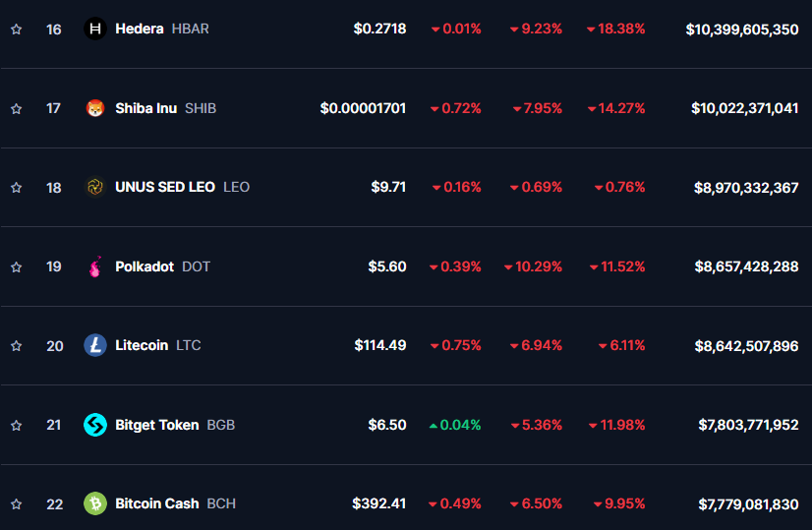Open the Bitcoin Cash BCH page

click(157, 503)
